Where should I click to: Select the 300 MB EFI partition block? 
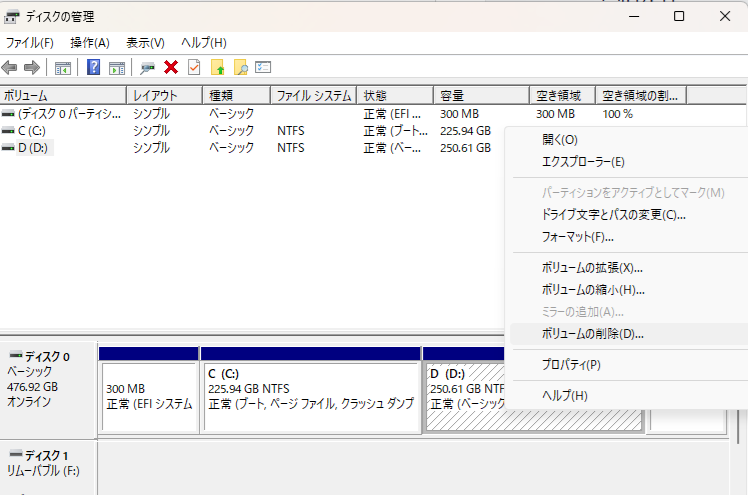(x=149, y=397)
